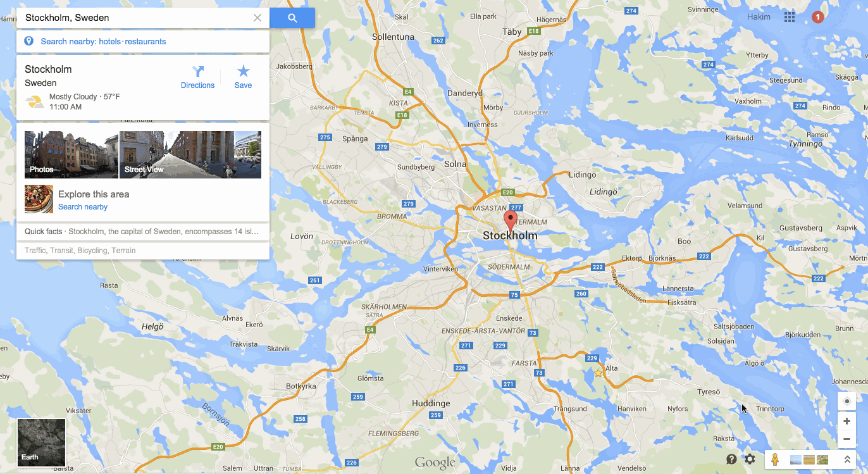The width and height of the screenshot is (868, 474).
Task: Click the blue search magnifier button
Action: 292,18
